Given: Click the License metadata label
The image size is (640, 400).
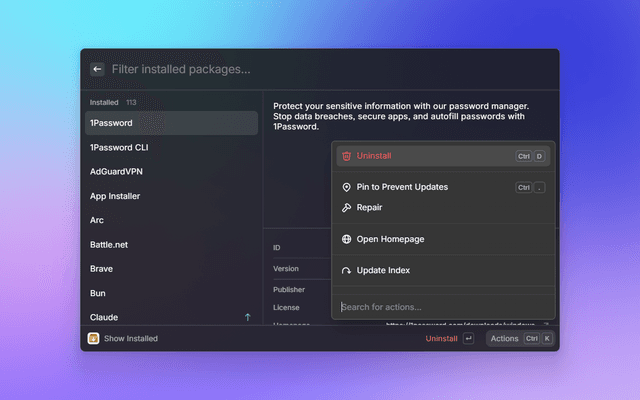Looking at the screenshot, I should tap(286, 307).
